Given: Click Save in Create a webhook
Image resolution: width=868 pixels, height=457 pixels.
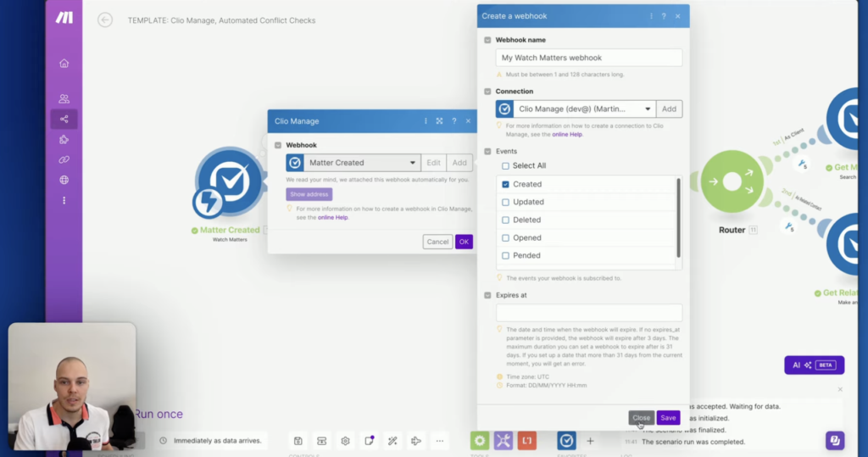Looking at the screenshot, I should (x=668, y=418).
